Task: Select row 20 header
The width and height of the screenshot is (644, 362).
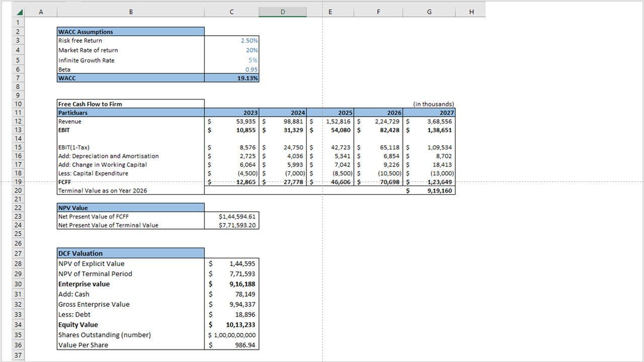Action: click(x=18, y=191)
